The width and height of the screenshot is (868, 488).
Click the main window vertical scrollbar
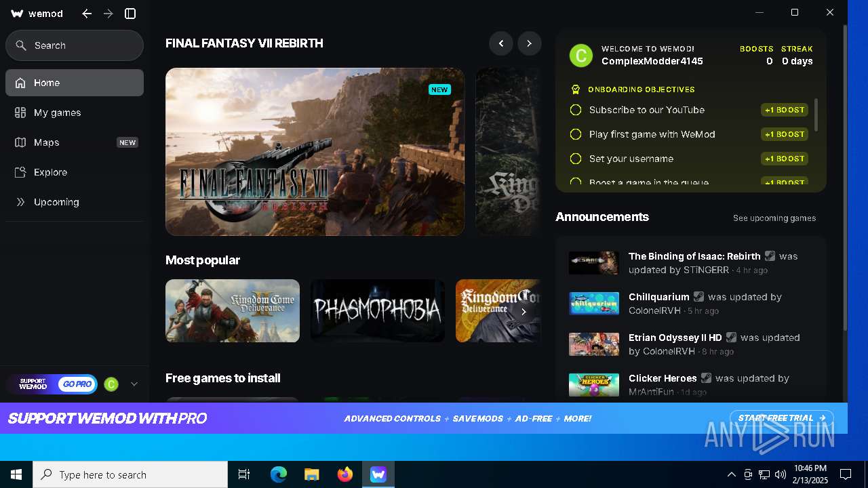[845, 178]
